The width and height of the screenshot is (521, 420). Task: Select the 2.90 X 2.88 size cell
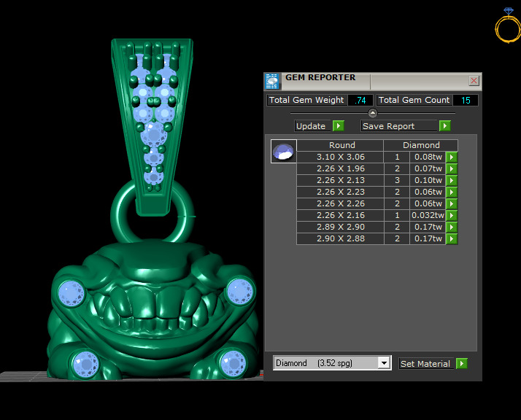click(x=340, y=238)
